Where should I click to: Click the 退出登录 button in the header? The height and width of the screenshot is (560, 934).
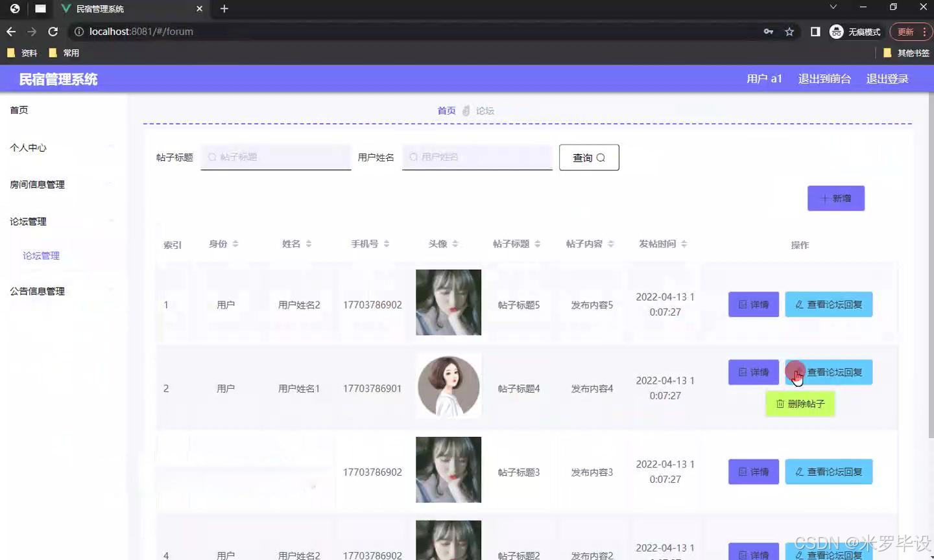pos(887,78)
